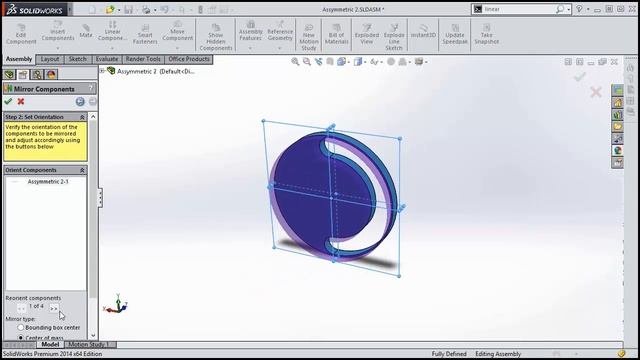Click Edit Appearance sphere icon
The height and width of the screenshot is (360, 640).
(391, 62)
